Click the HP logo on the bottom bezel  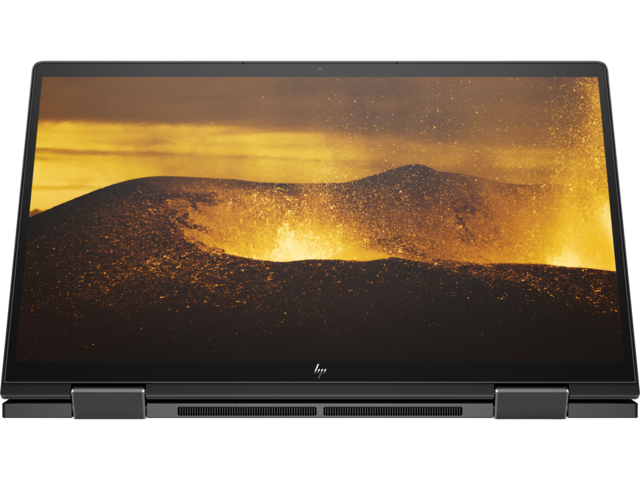(320, 371)
